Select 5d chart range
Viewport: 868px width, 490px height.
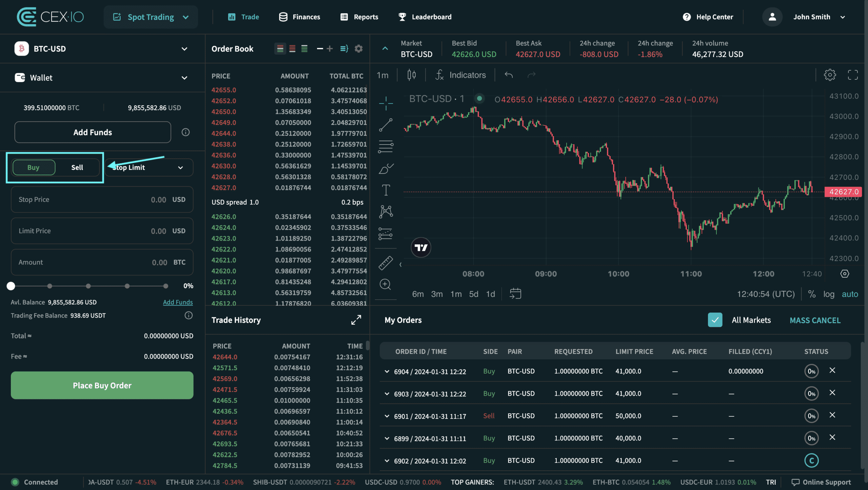pyautogui.click(x=474, y=294)
